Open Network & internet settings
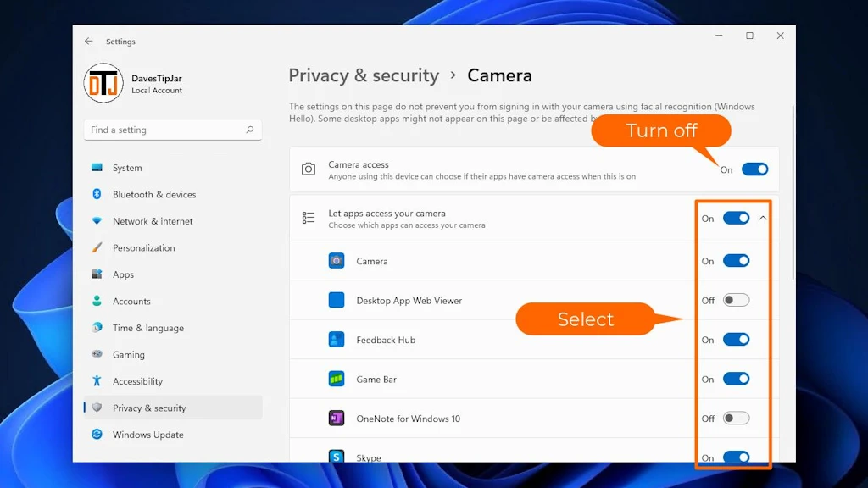This screenshot has width=868, height=488. pos(173,221)
